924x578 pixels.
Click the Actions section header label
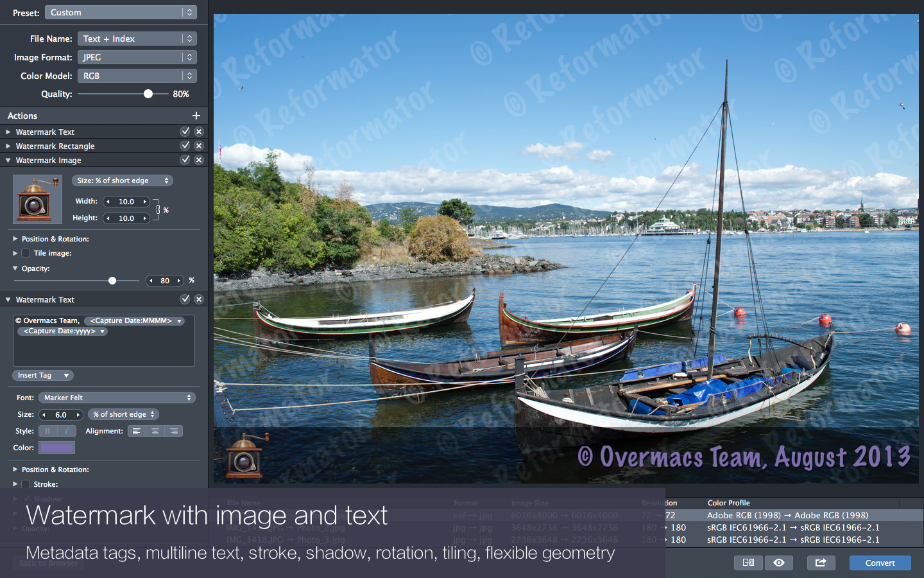[22, 116]
